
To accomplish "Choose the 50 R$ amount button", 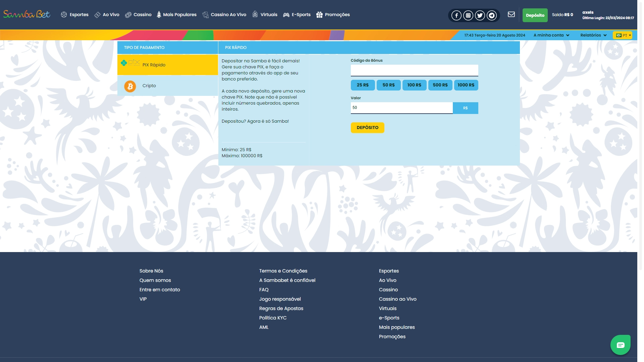I will [x=388, y=85].
